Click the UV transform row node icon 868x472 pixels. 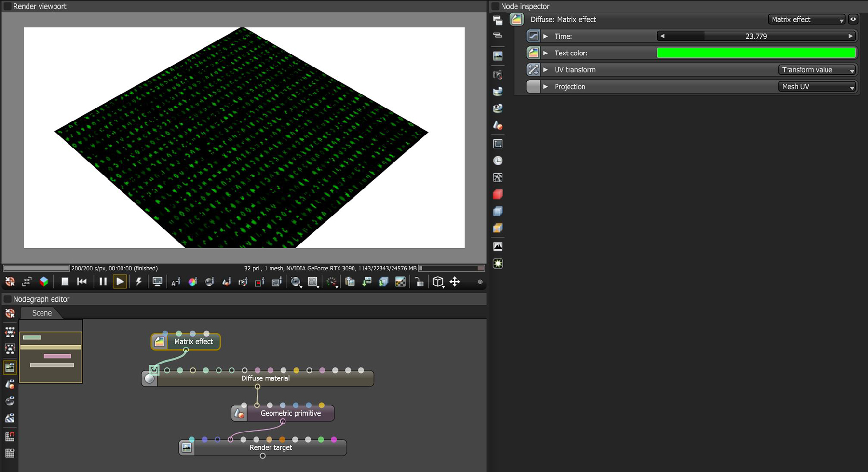point(533,70)
